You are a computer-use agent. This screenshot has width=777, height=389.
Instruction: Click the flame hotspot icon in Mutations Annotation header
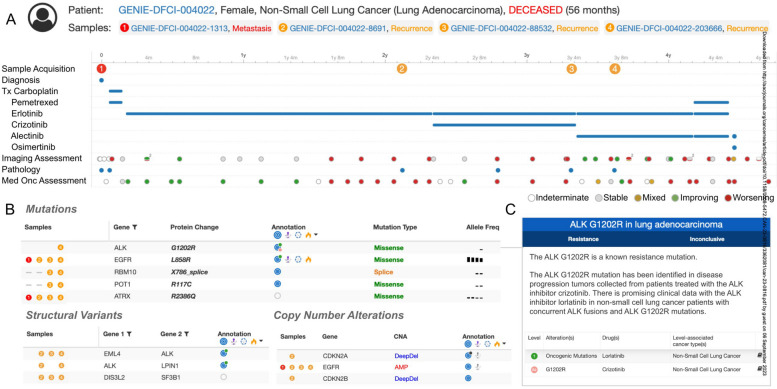(308, 235)
